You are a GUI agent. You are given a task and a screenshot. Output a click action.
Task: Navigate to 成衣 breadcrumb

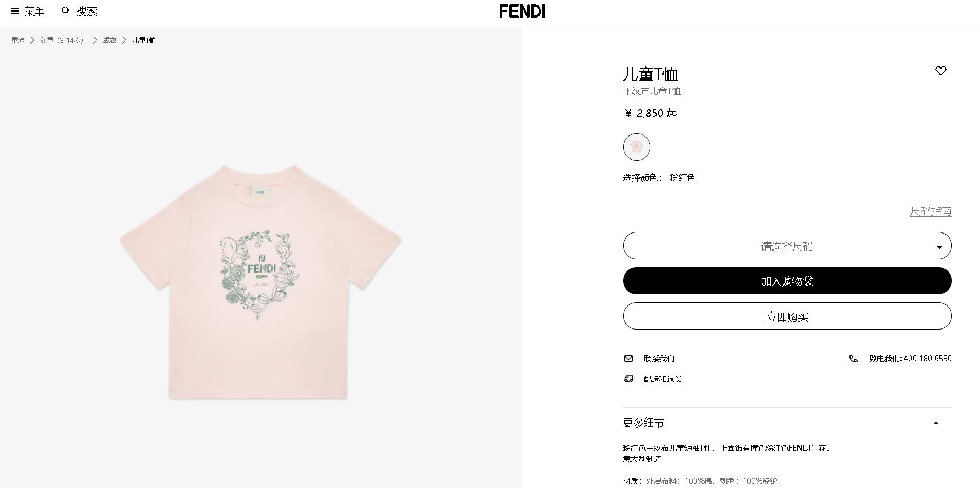pos(110,41)
